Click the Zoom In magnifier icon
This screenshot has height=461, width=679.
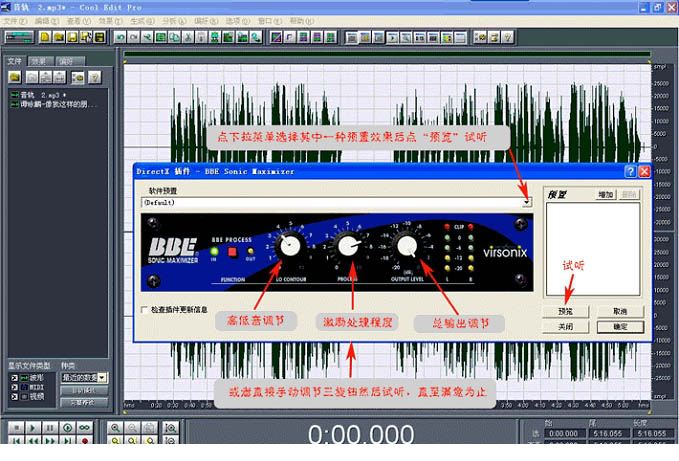pos(115,428)
